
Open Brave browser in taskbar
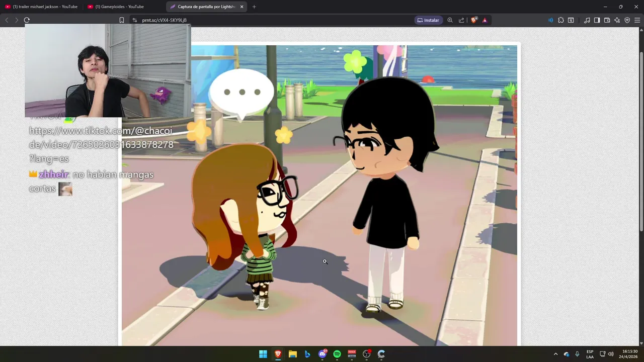click(x=278, y=354)
